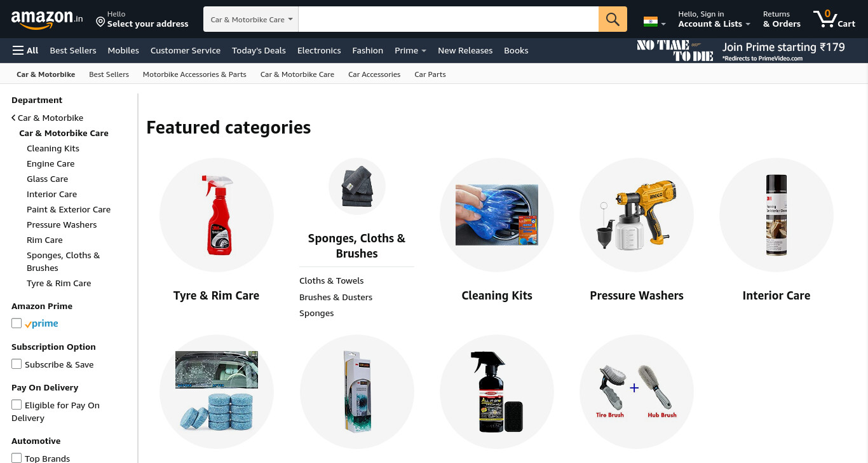This screenshot has height=463, width=868.
Task: Go to Today's Deals in nav bar
Action: click(259, 50)
